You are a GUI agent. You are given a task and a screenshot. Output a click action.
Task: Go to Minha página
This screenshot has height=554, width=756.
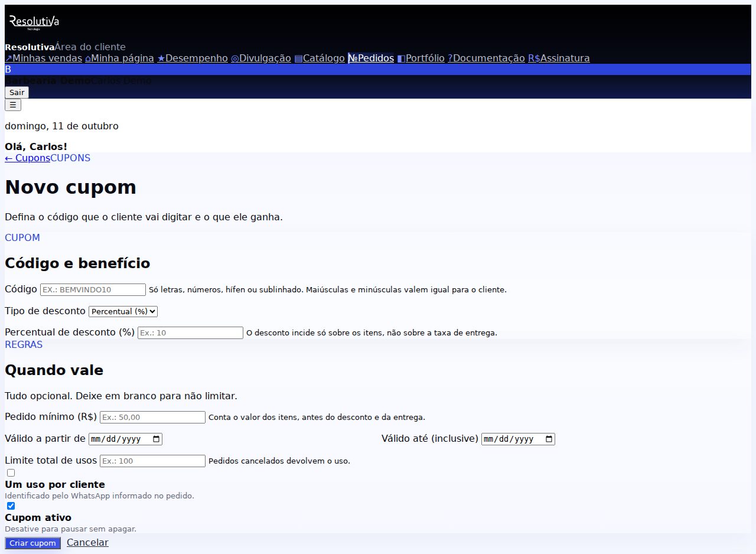pos(119,58)
